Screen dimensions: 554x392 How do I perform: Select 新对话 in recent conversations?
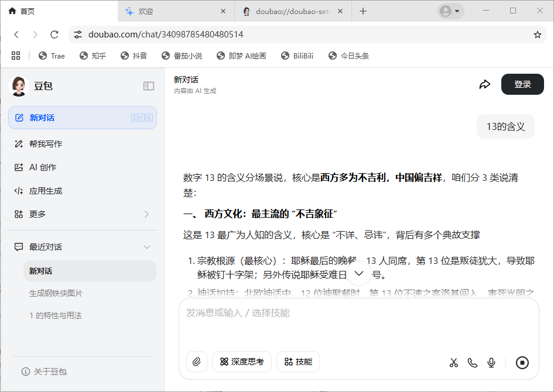(90, 271)
